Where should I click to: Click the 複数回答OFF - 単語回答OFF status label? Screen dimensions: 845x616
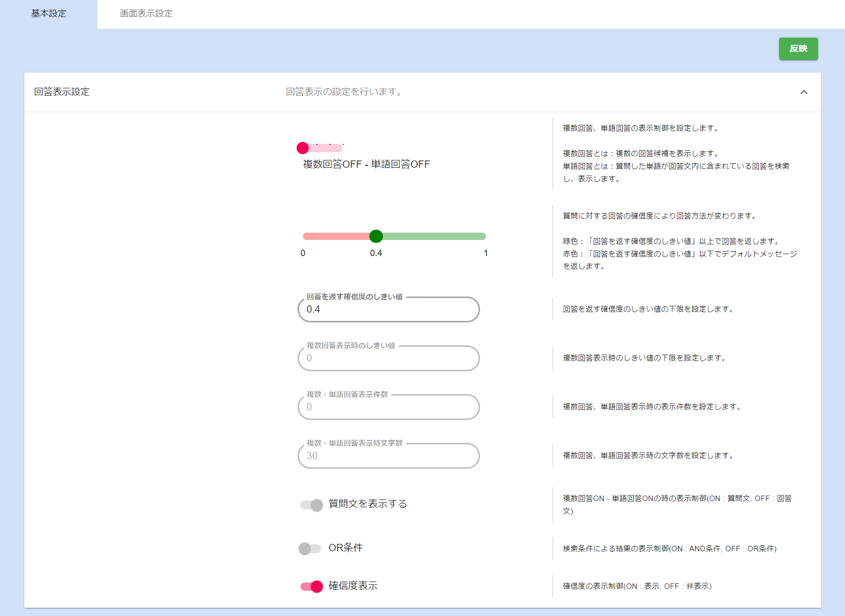tap(366, 164)
